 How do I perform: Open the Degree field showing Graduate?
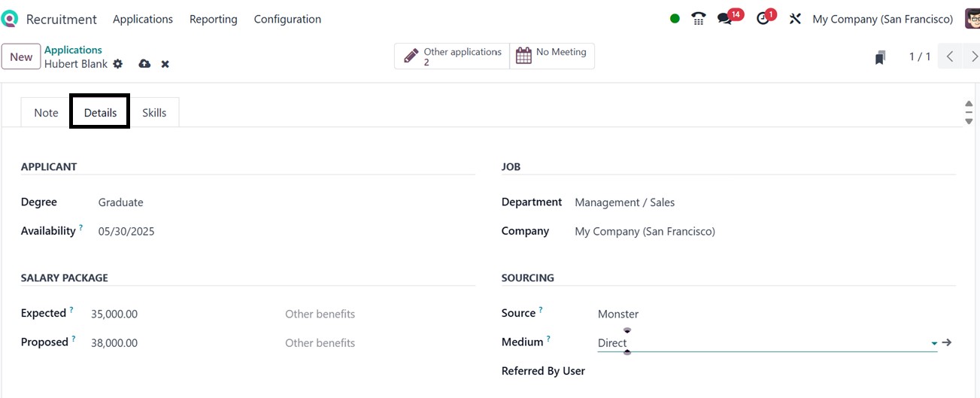[x=121, y=202]
